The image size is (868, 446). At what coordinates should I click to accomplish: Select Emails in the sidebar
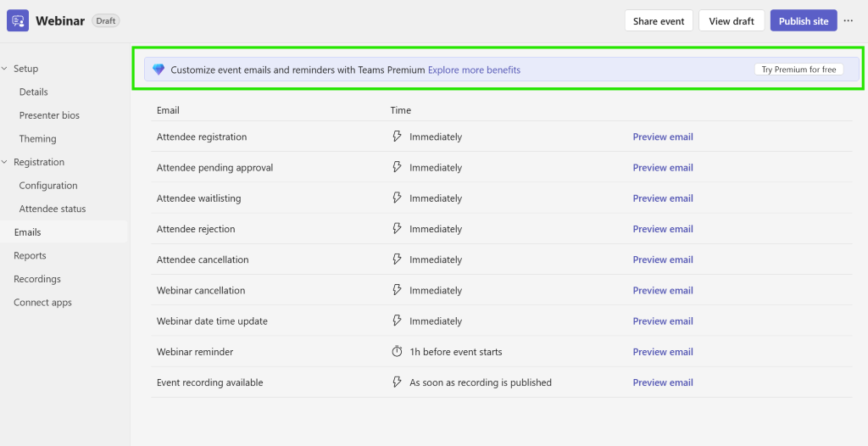pyautogui.click(x=64, y=232)
